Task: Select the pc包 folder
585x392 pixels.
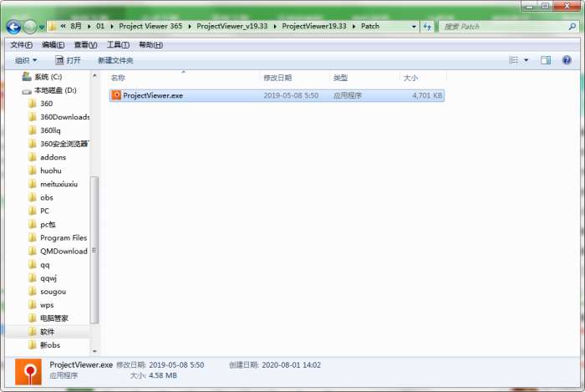Action: 42,225
